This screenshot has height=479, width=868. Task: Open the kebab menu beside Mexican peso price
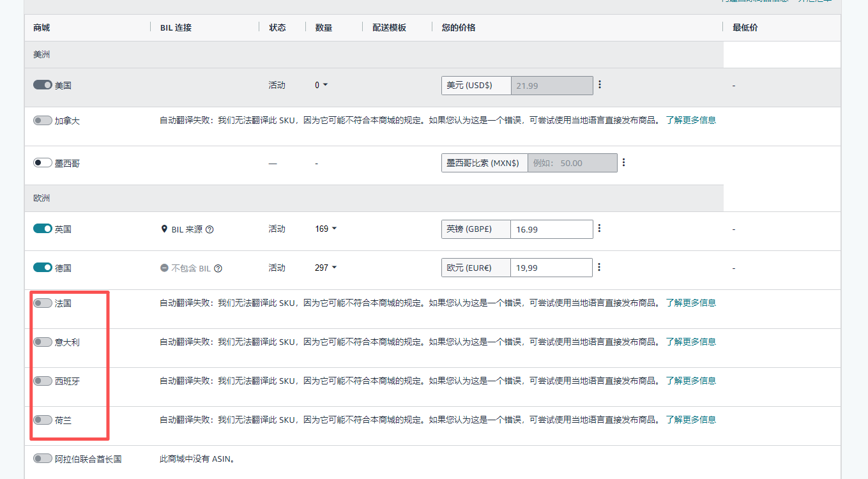pyautogui.click(x=623, y=163)
